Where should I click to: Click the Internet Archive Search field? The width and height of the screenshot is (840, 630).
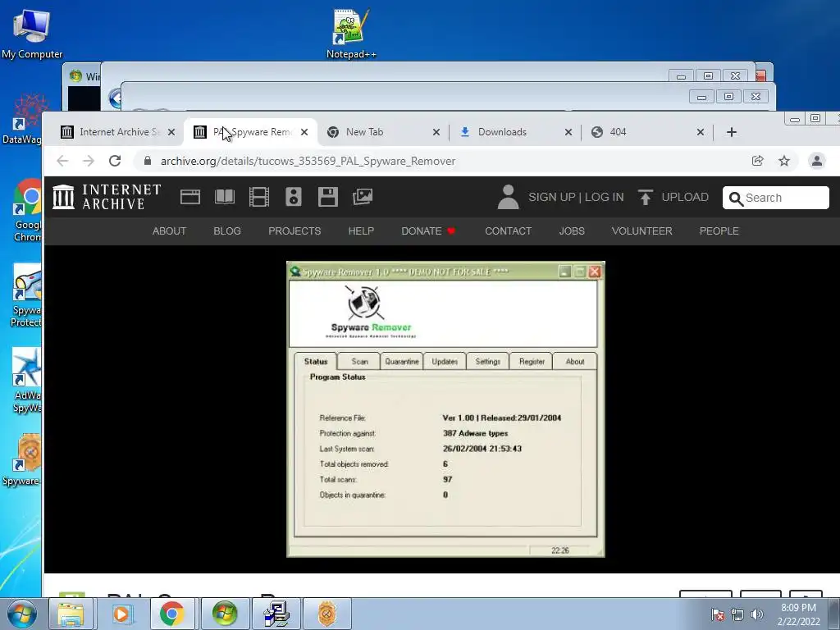click(x=776, y=198)
